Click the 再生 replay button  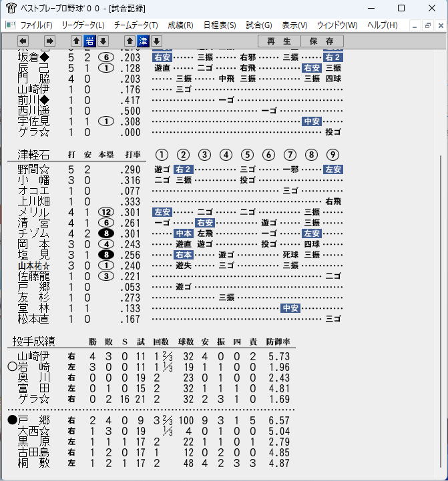coord(279,41)
